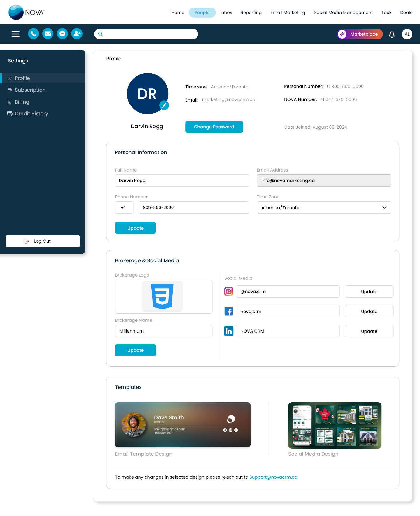
Task: Click the envelope email icon
Action: 48,34
